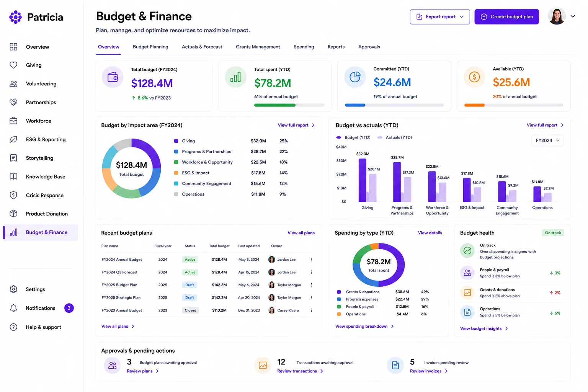Click the Knowledge Base book icon

click(x=13, y=176)
